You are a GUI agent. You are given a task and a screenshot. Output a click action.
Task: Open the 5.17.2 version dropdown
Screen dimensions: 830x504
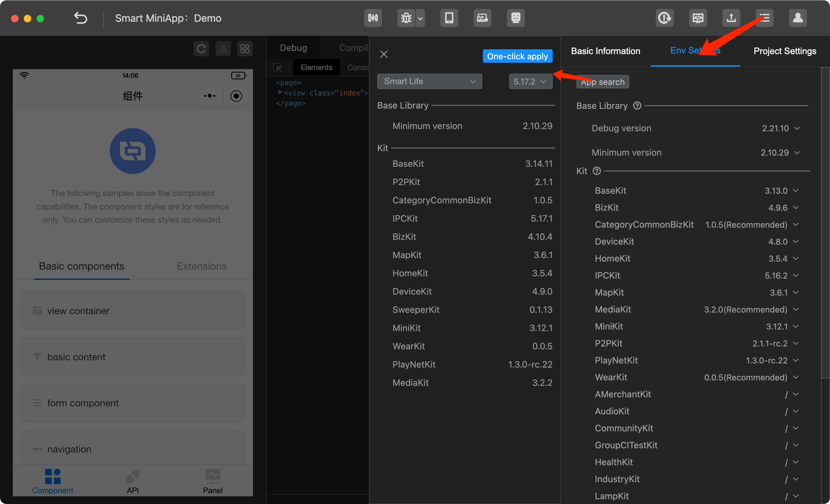click(x=531, y=81)
